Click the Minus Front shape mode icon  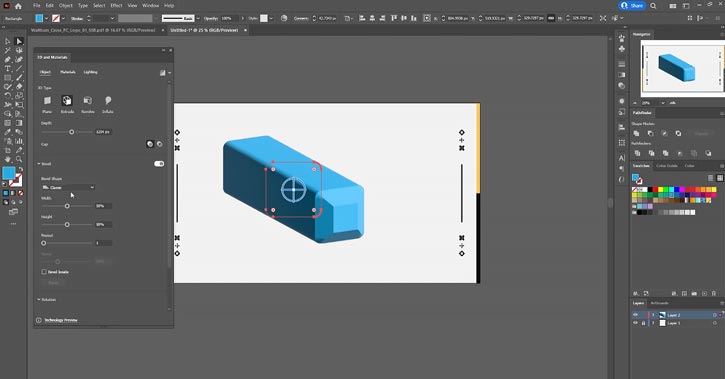[x=651, y=133]
